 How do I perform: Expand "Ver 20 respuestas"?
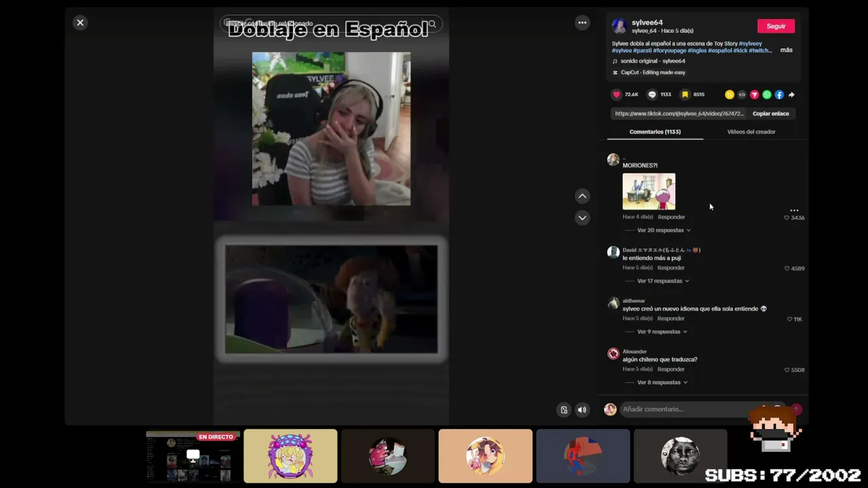(664, 230)
